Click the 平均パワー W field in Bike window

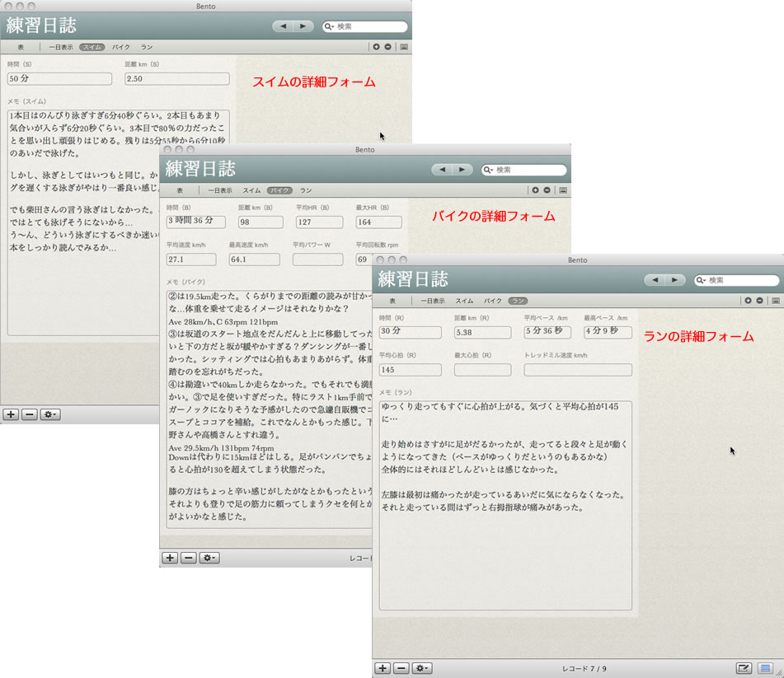[x=317, y=260]
